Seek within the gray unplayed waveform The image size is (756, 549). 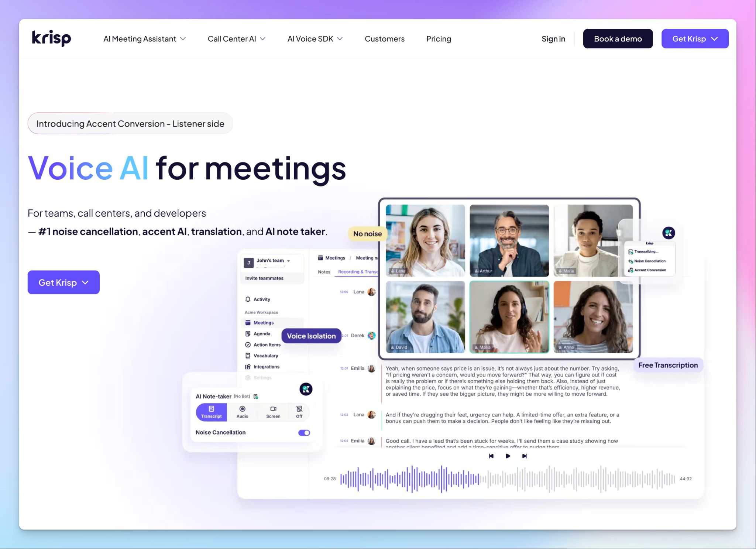578,479
